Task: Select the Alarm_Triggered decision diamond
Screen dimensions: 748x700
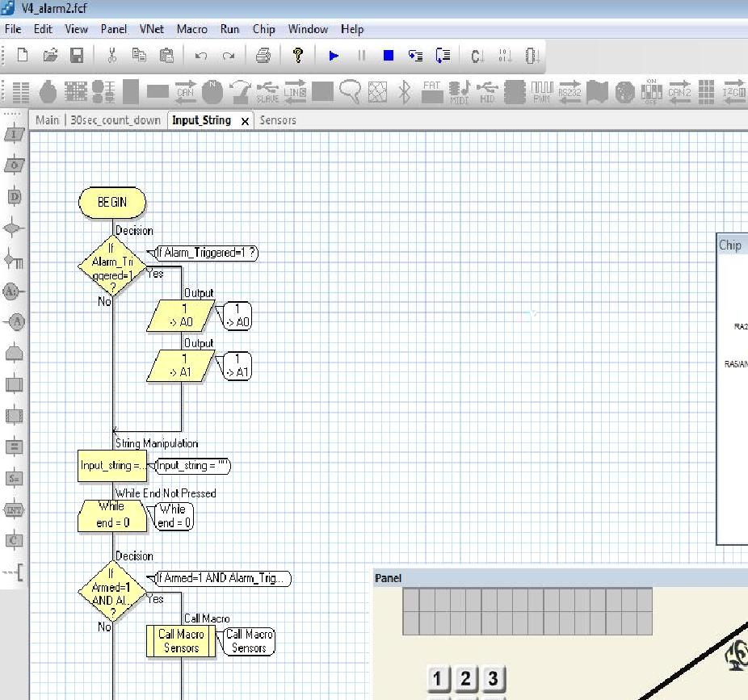Action: tap(112, 266)
